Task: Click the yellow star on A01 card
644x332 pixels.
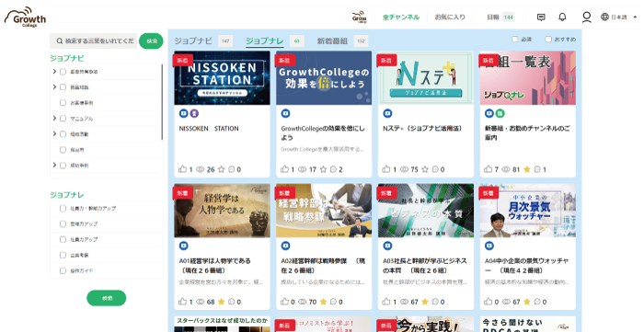Action: (222, 302)
